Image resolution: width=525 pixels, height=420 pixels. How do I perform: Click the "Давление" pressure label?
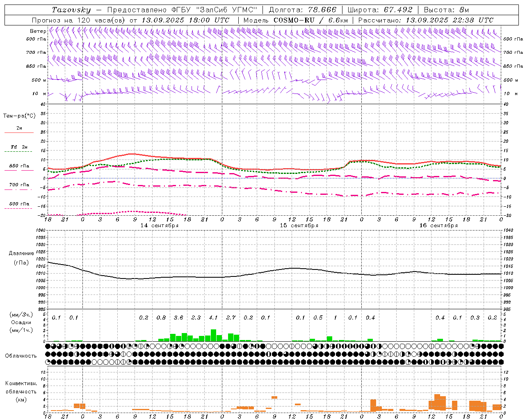click(21, 253)
